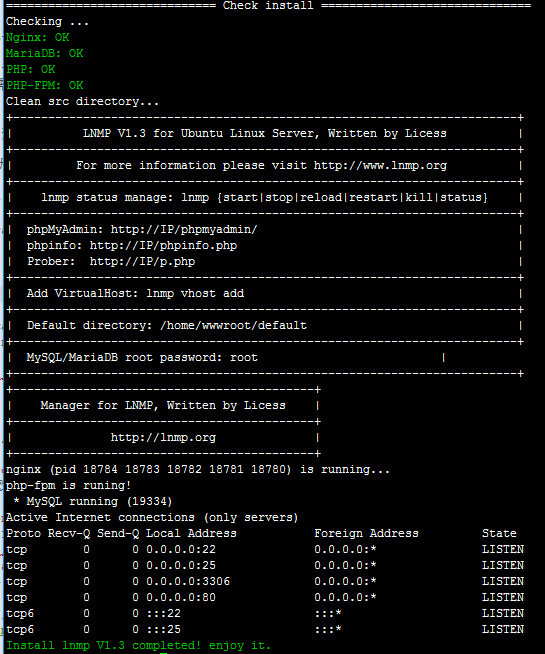The width and height of the screenshot is (545, 654).
Task: Click the phpinfo.php URL
Action: tap(163, 245)
